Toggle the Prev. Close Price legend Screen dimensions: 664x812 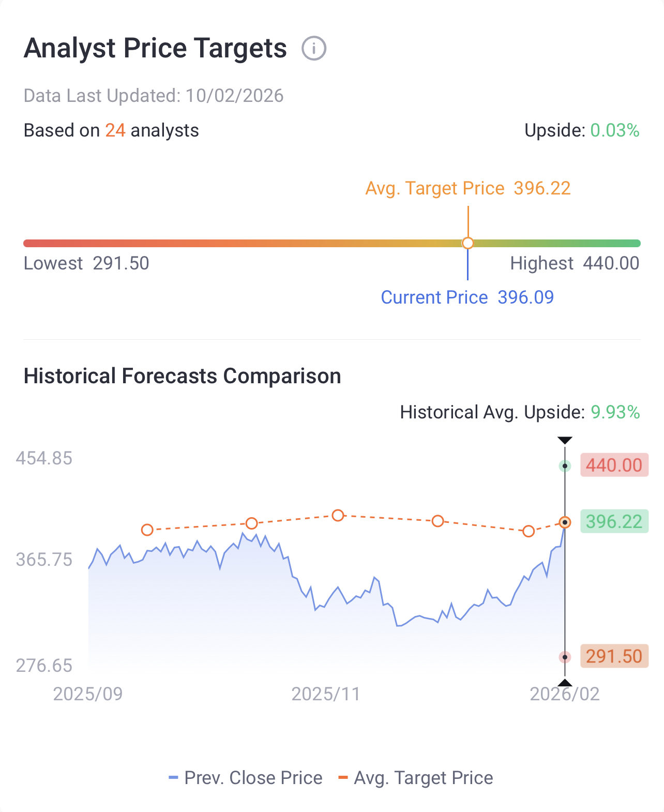(x=246, y=778)
